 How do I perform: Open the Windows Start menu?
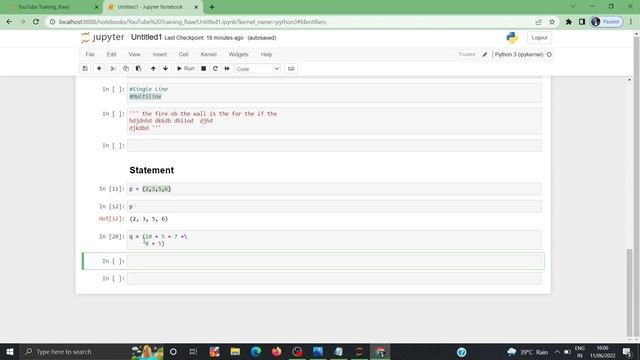(x=10, y=351)
